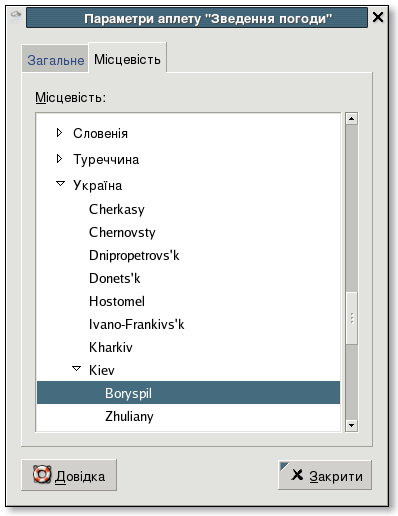Select Cherkasy in the location list
Viewport: 398px width, 516px height.
(117, 209)
